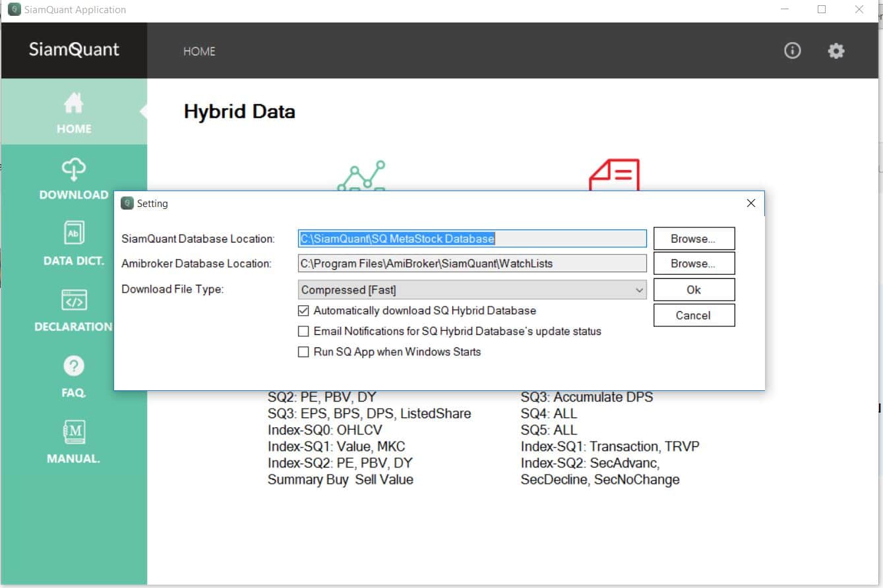Click the Home house icon in sidebar
Screen dimensions: 883x588
(x=73, y=103)
